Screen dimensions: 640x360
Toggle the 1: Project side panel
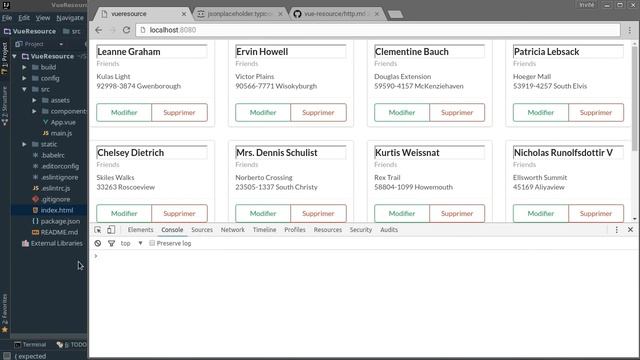4,58
